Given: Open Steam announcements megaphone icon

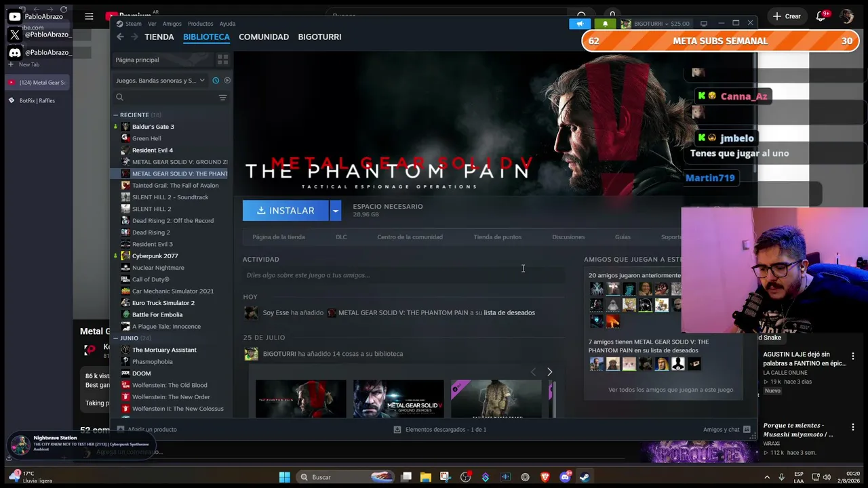Looking at the screenshot, I should 580,24.
